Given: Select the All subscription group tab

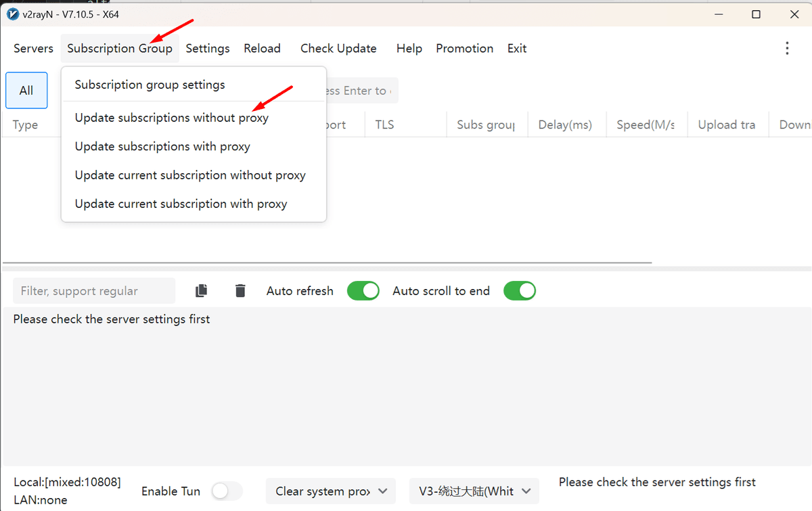Looking at the screenshot, I should (26, 90).
